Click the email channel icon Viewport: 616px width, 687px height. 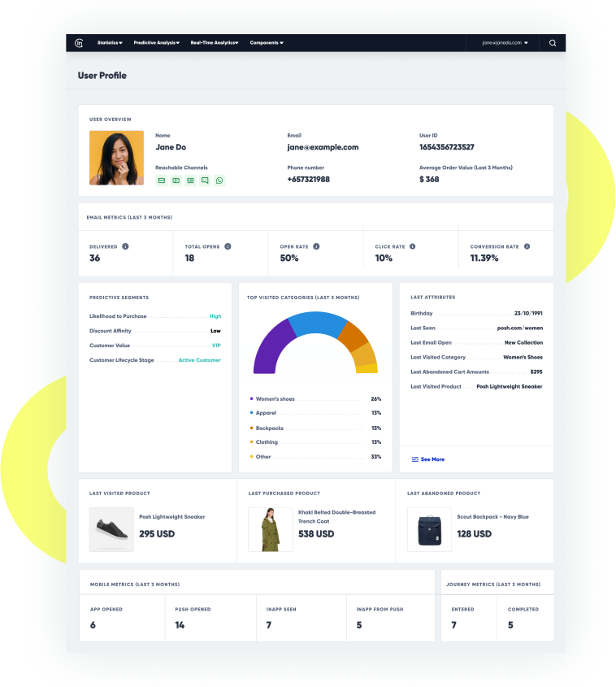click(x=161, y=180)
